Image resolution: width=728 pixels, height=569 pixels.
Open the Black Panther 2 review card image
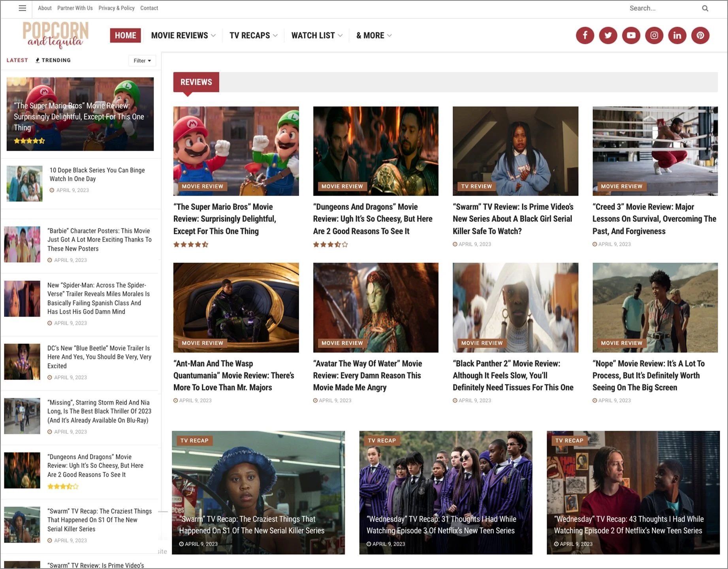click(515, 307)
